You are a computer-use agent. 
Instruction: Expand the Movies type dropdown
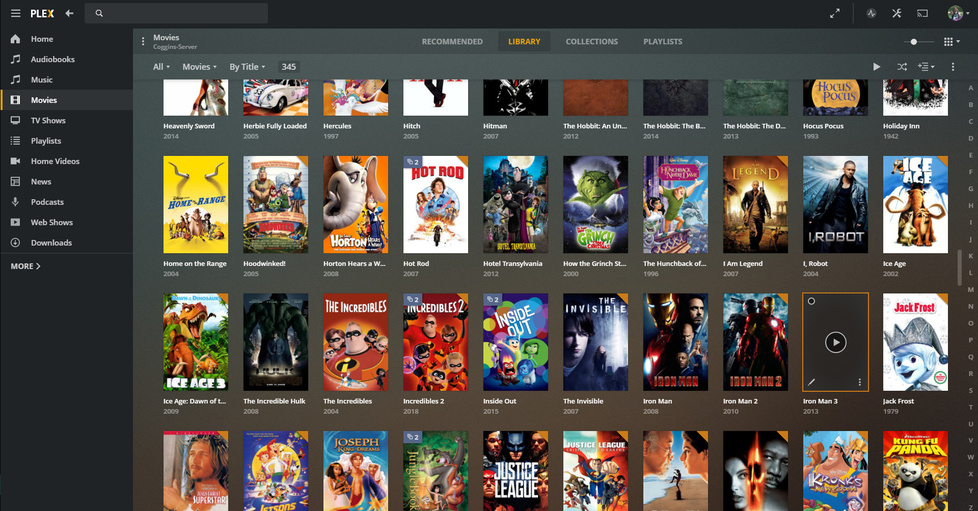[199, 67]
